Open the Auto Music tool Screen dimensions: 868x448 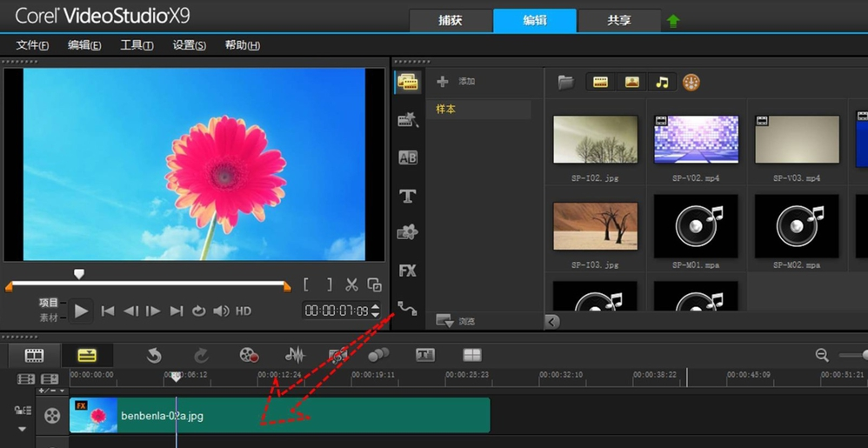338,356
